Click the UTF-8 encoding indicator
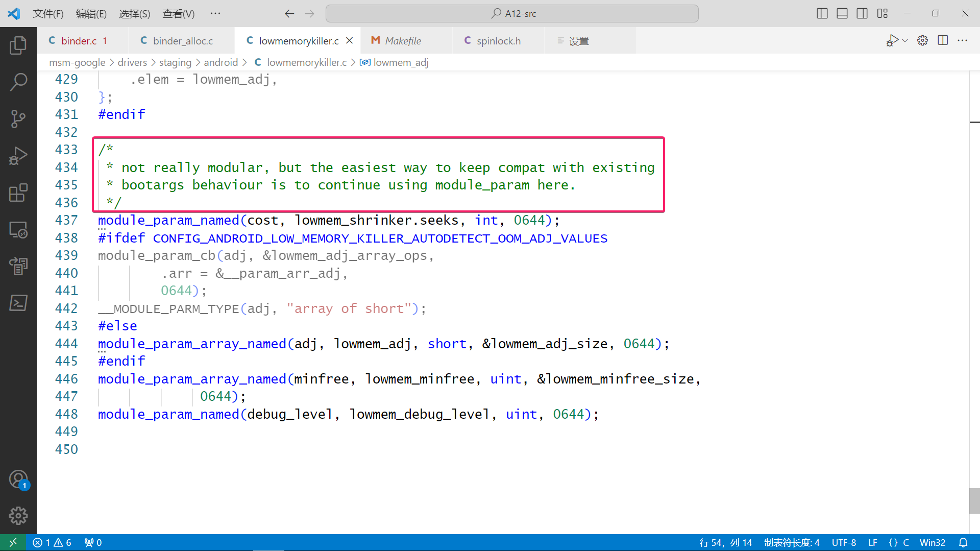Image resolution: width=980 pixels, height=551 pixels. [844, 542]
